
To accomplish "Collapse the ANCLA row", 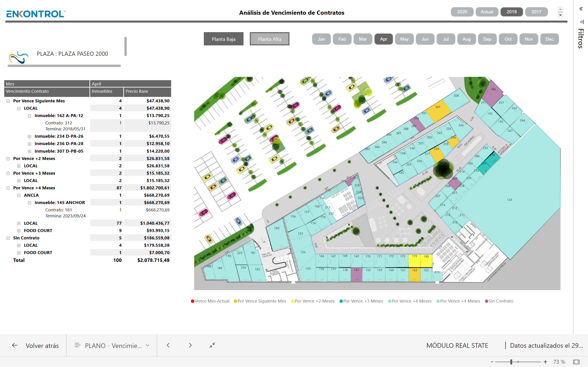I will (x=19, y=195).
